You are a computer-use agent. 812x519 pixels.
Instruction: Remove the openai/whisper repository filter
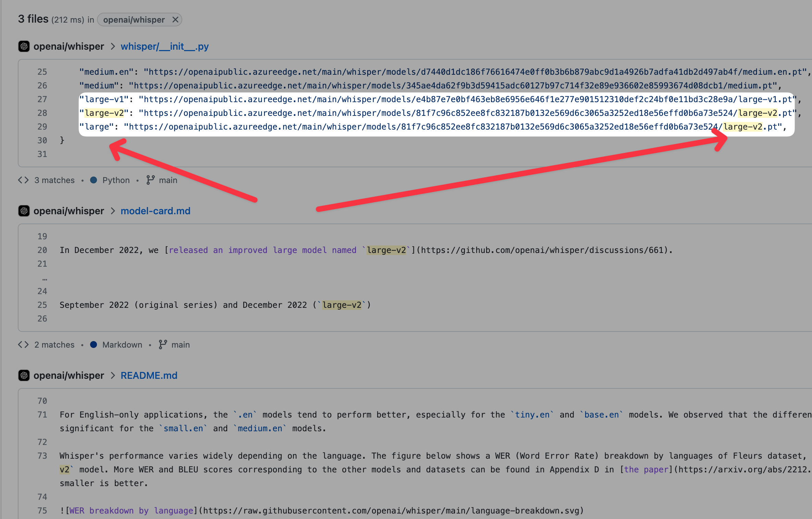tap(175, 20)
